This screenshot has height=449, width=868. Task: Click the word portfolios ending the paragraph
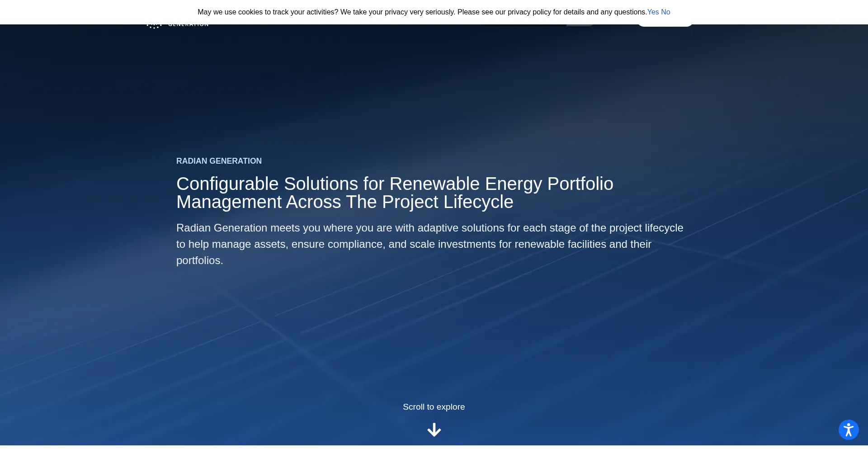tap(199, 260)
